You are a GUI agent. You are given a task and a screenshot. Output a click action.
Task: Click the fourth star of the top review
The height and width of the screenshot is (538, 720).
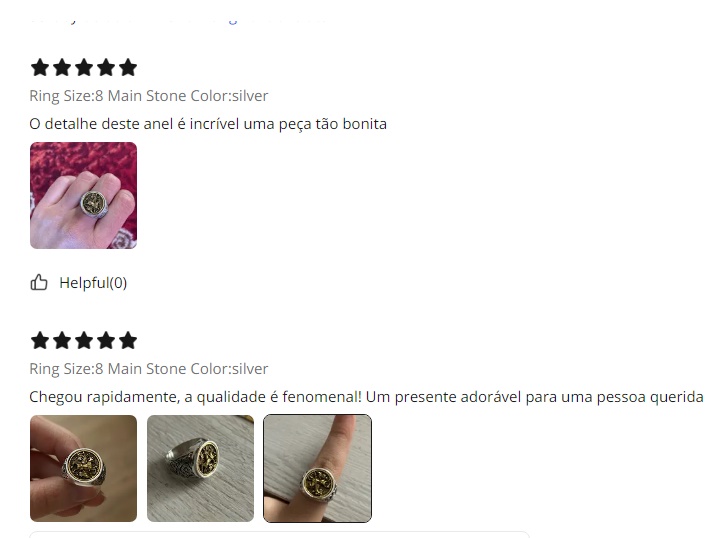coord(106,67)
